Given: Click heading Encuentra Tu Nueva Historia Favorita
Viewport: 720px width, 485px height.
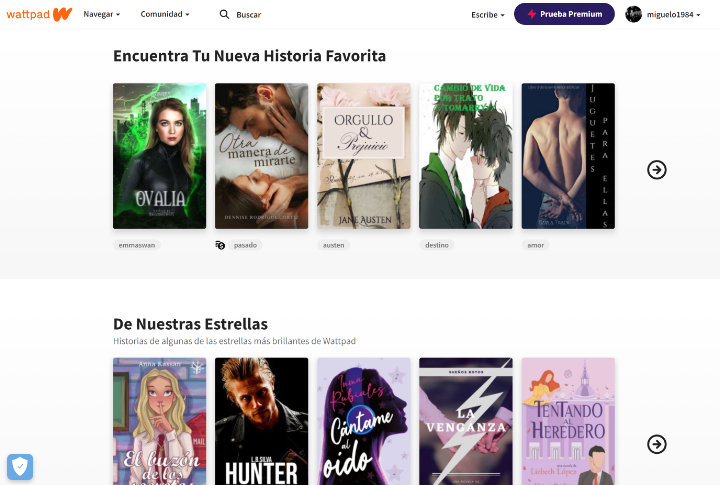Looking at the screenshot, I should click(249, 56).
